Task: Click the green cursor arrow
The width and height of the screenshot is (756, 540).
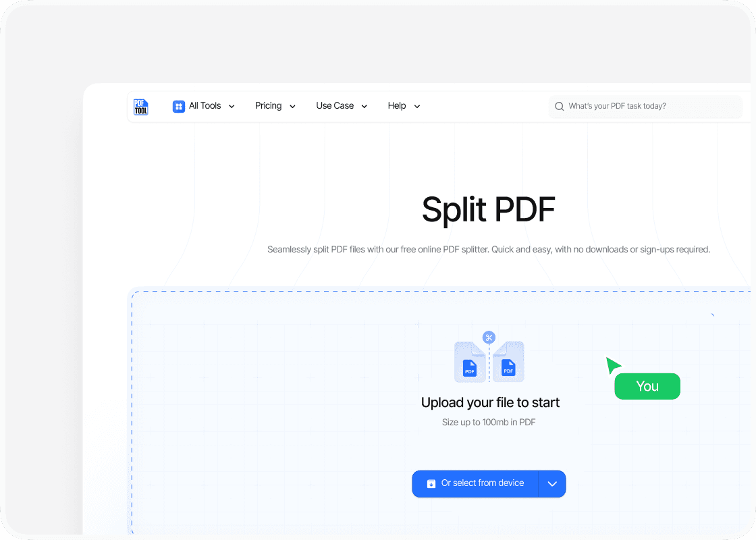Action: 612,365
